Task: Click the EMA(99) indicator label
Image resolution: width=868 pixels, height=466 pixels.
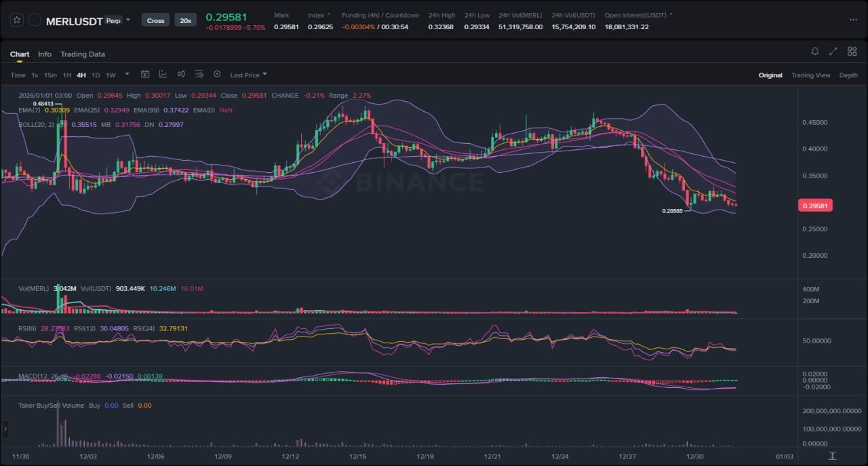Action: click(x=146, y=110)
